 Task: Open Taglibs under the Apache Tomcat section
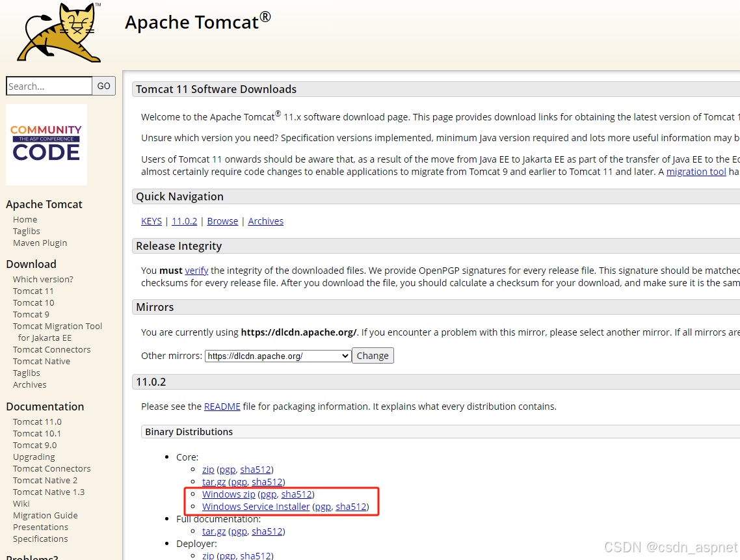(27, 232)
